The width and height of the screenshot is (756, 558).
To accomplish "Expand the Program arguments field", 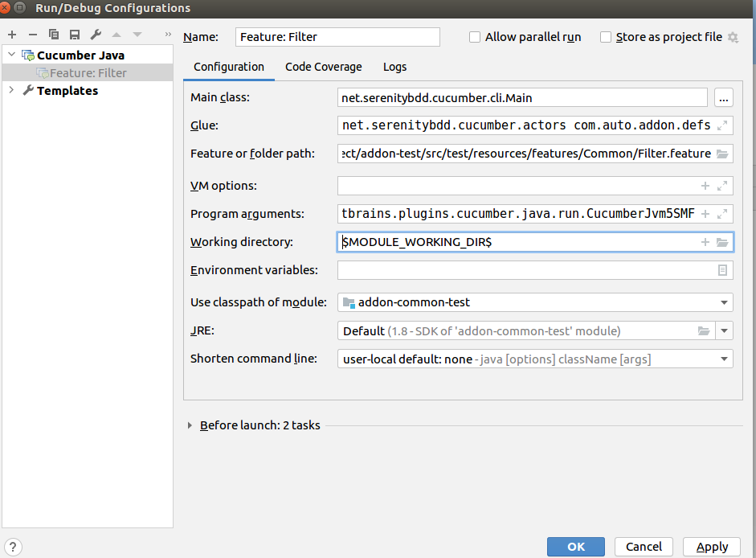I will [721, 214].
